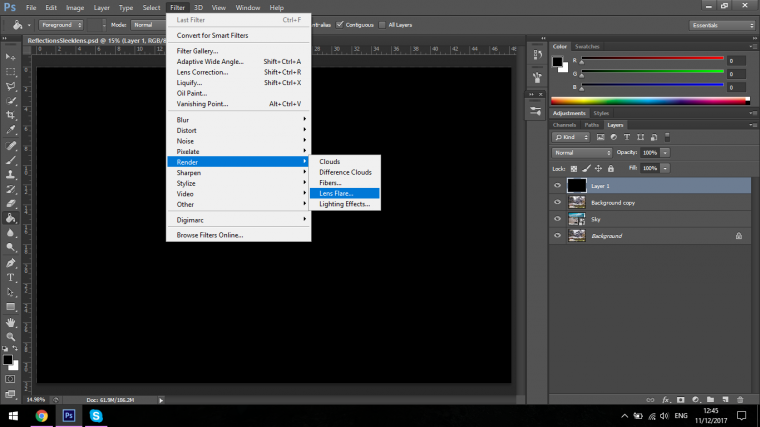Select the Sky layer thumbnail
Image resolution: width=760 pixels, height=427 pixels.
click(x=576, y=219)
